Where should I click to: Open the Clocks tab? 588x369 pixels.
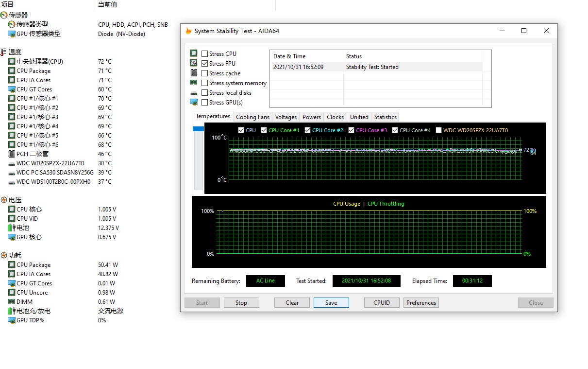(x=335, y=117)
